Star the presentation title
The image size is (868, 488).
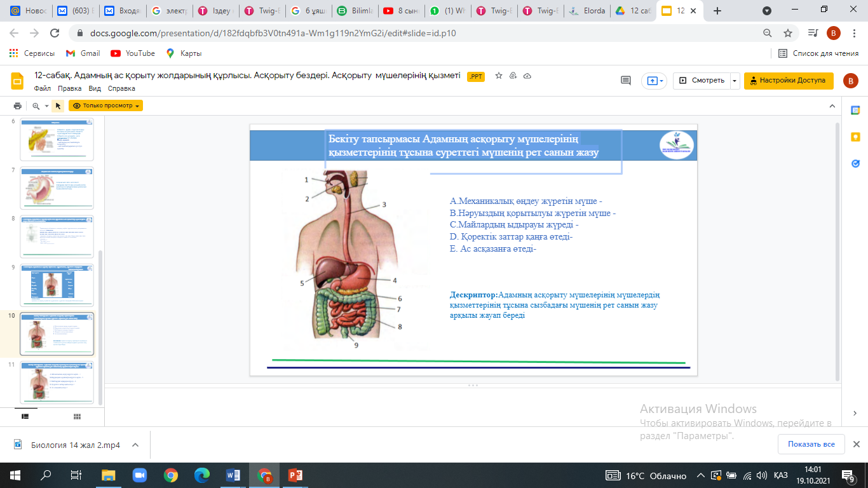[499, 76]
